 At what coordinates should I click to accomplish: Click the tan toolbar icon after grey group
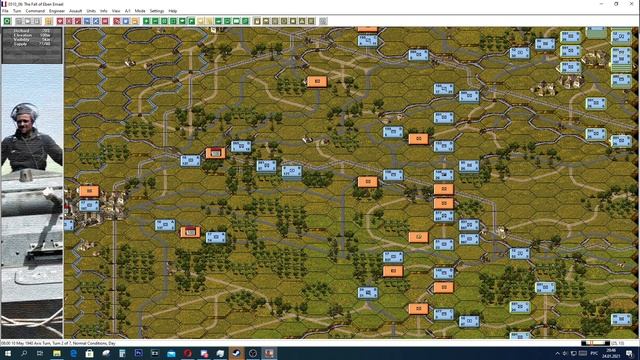click(x=49, y=21)
